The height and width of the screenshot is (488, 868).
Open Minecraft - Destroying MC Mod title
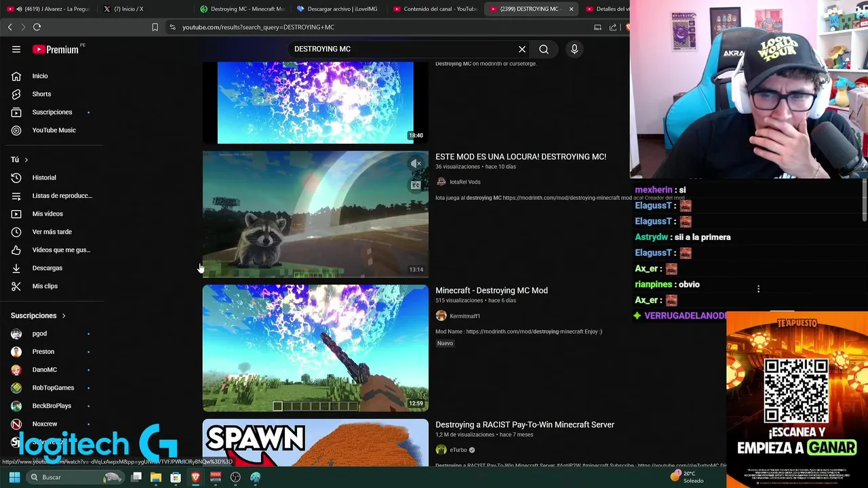pos(492,290)
